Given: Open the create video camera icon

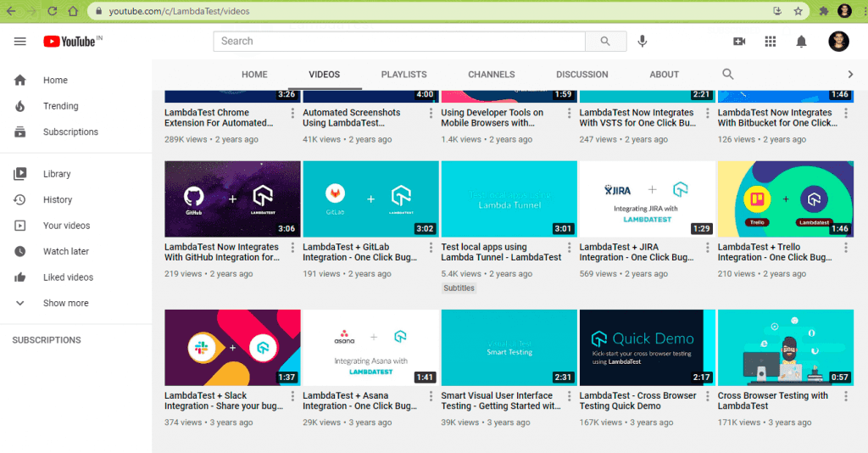Looking at the screenshot, I should coord(739,42).
